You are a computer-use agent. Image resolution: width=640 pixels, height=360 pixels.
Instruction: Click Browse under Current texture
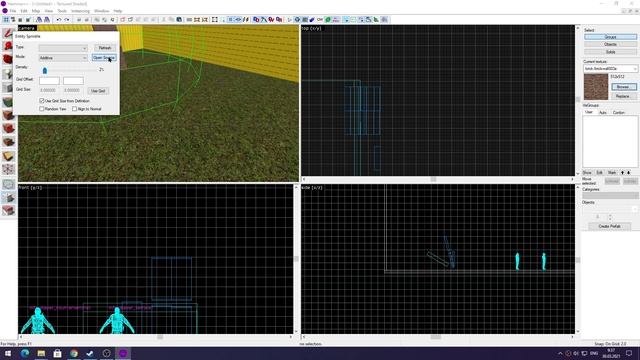point(623,87)
